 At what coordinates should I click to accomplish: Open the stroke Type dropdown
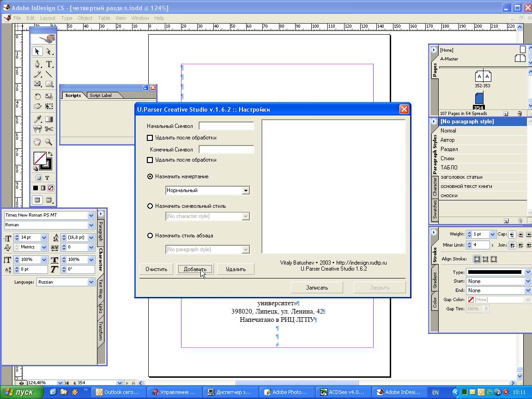coord(527,272)
